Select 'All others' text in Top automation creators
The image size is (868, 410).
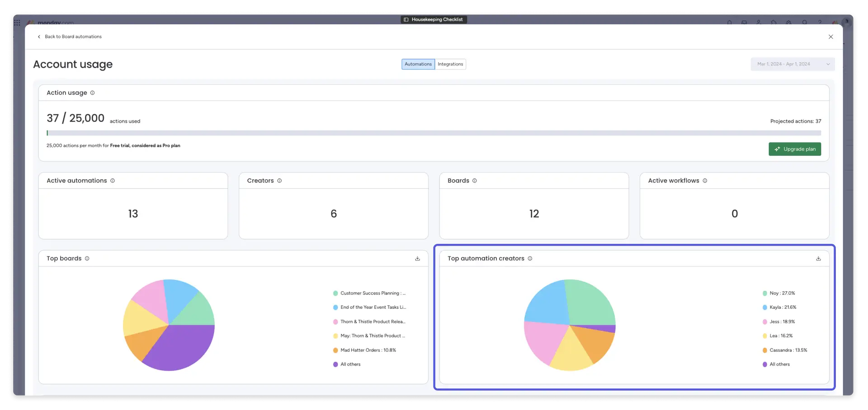(780, 364)
